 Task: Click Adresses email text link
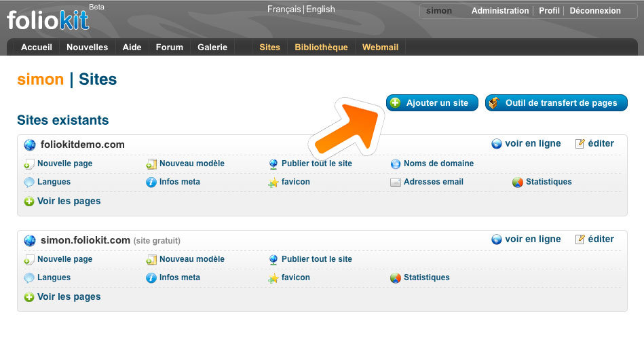point(434,182)
